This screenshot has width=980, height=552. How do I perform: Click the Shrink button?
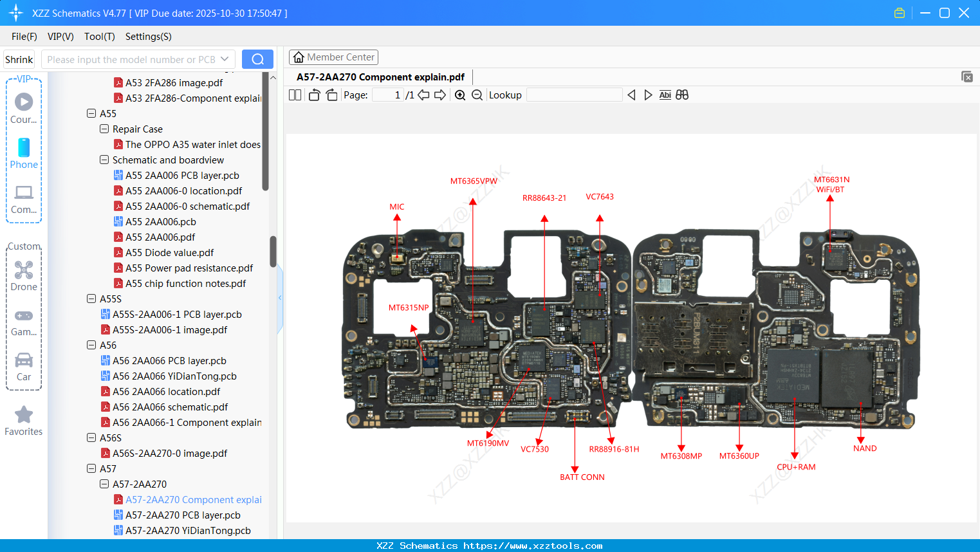(19, 59)
